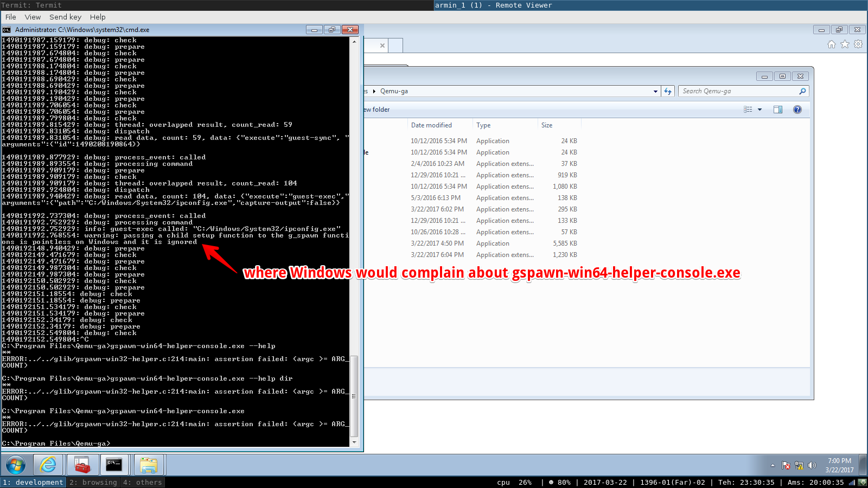Expand the breadcrumb arrow before Qemu-ga
The image size is (868, 488).
tap(374, 91)
